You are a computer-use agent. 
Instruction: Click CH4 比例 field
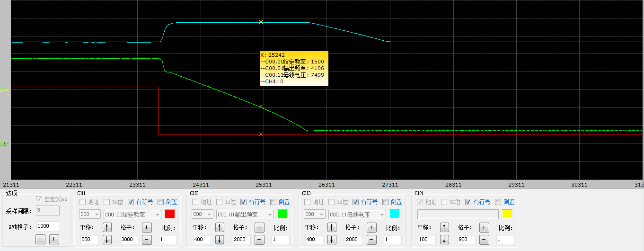[x=505, y=240]
